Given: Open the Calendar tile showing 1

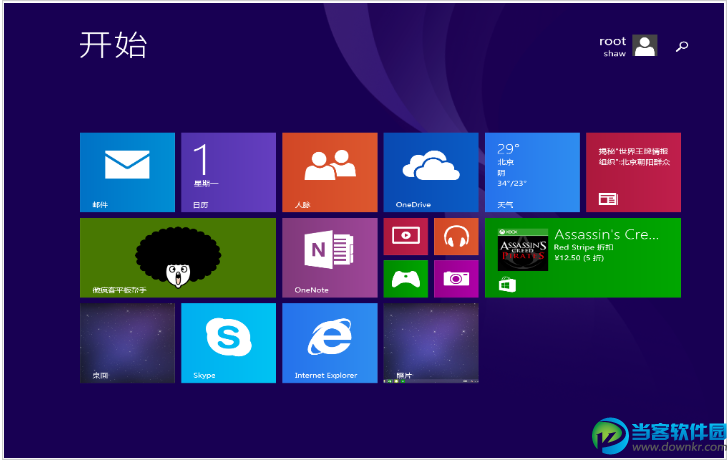Looking at the screenshot, I should point(228,172).
